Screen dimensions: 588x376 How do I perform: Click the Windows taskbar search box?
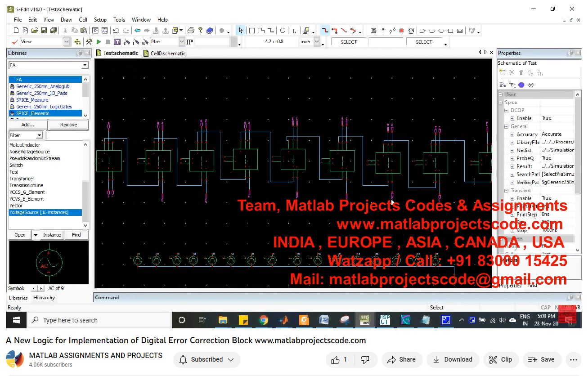pos(100,320)
